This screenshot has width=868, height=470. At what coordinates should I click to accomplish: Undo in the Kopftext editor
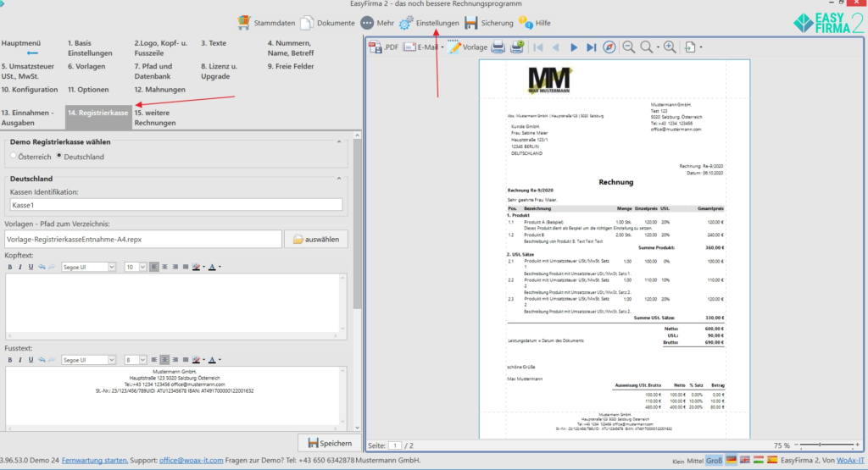click(x=42, y=267)
